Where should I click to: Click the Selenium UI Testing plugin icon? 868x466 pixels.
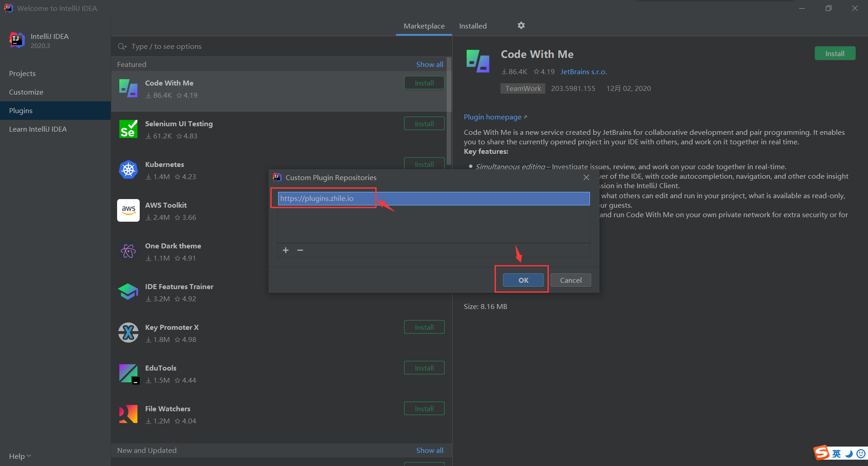[128, 129]
